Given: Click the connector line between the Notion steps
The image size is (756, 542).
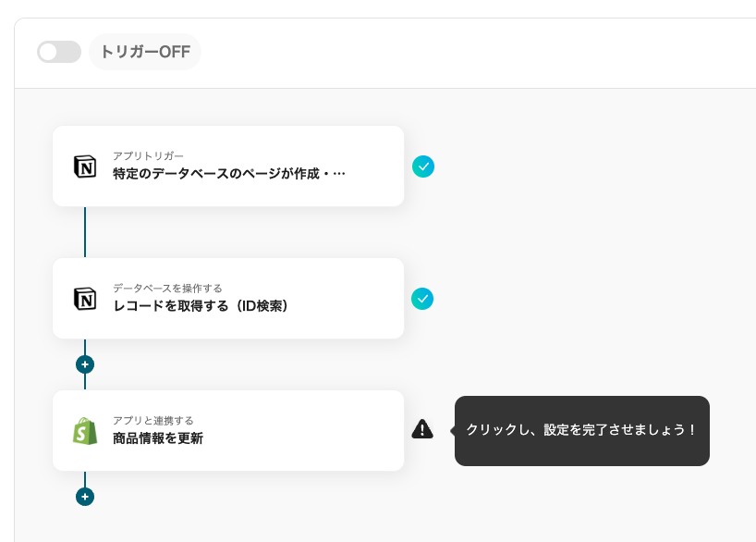Looking at the screenshot, I should pos(84,231).
